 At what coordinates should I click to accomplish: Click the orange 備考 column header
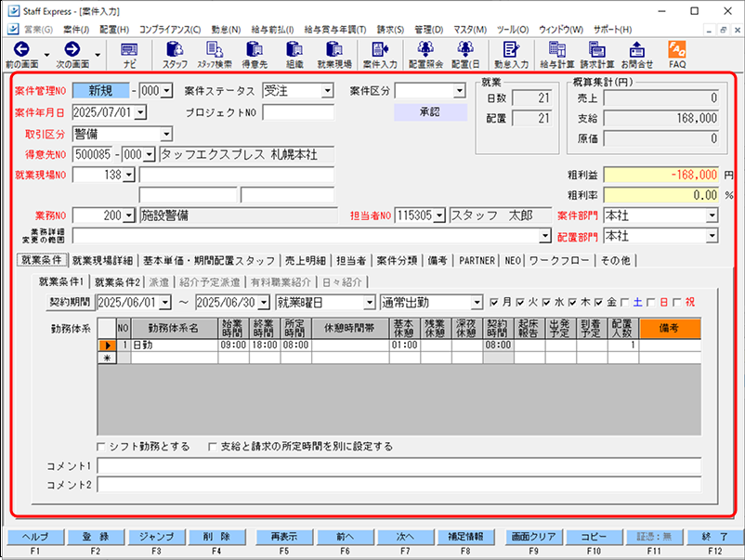(x=670, y=327)
